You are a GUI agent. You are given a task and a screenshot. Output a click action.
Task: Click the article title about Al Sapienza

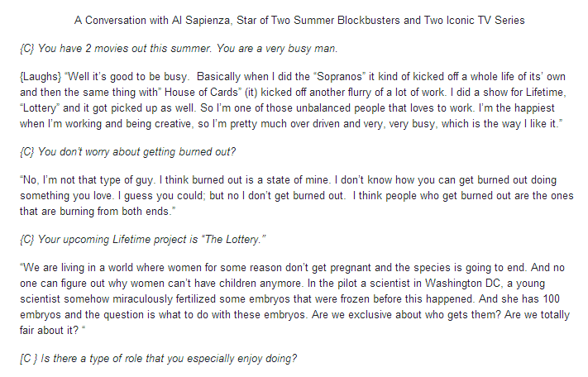[299, 20]
